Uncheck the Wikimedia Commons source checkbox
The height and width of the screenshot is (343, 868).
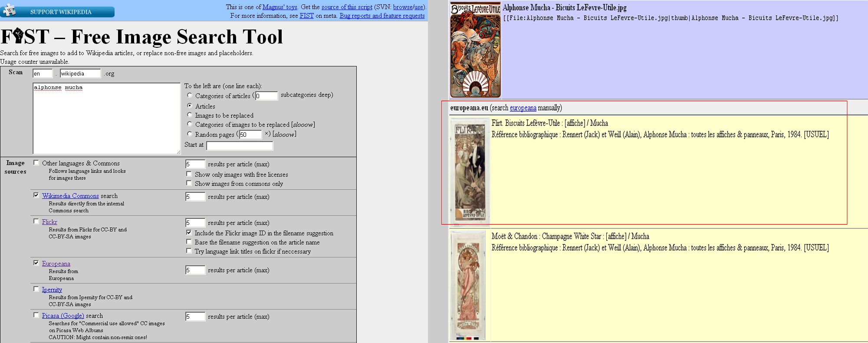point(36,195)
